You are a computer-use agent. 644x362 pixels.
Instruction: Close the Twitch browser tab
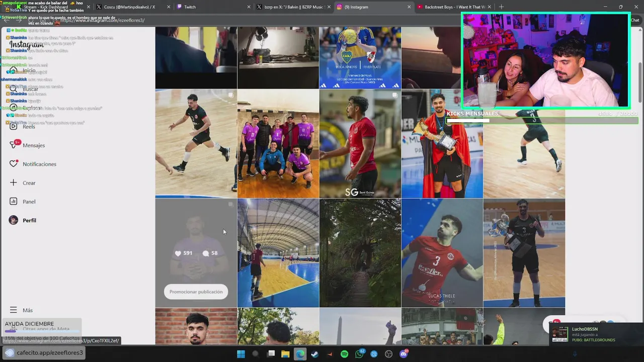click(249, 7)
